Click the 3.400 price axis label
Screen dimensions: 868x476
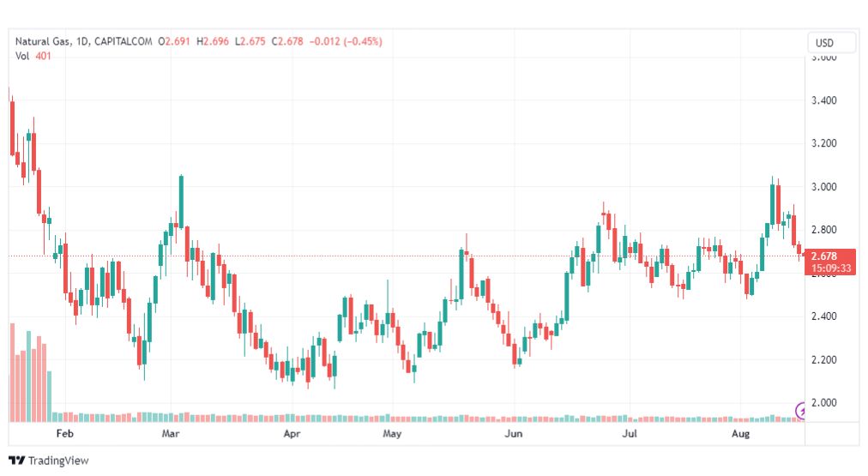coord(823,100)
